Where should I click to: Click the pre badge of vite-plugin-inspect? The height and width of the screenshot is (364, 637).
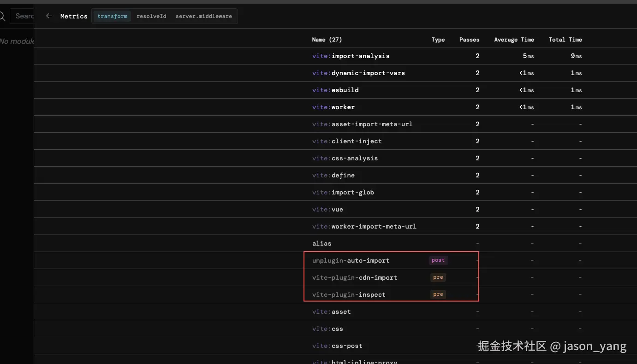438,294
